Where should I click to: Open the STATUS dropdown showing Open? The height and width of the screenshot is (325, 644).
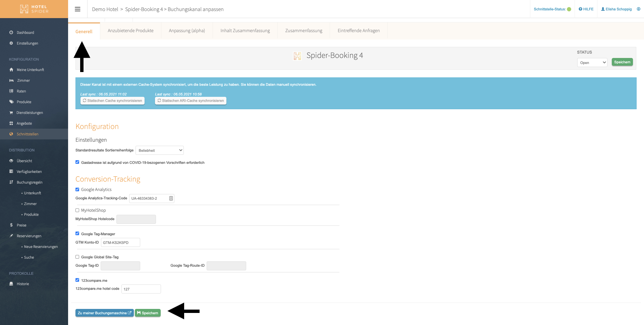[x=592, y=63]
